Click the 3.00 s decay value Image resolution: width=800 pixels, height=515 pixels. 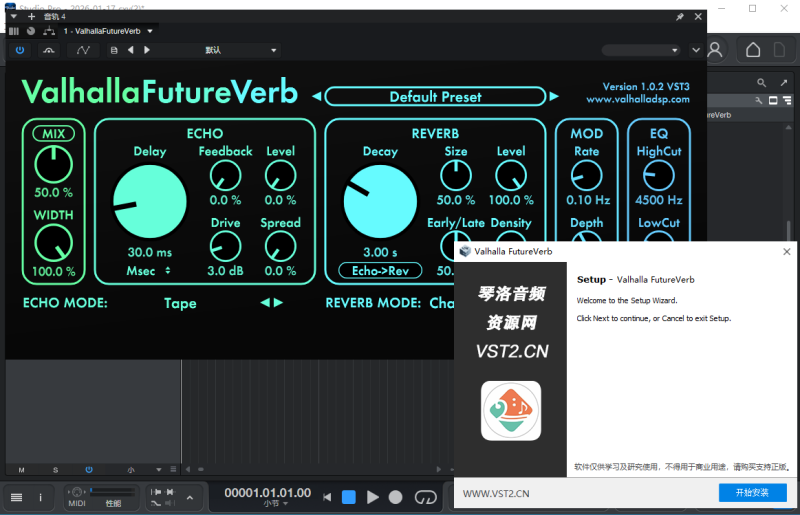(380, 252)
